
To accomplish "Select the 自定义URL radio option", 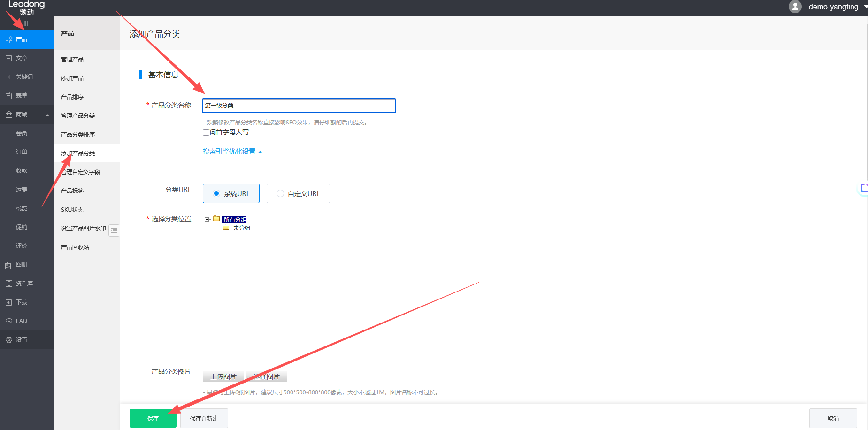I will tap(280, 193).
